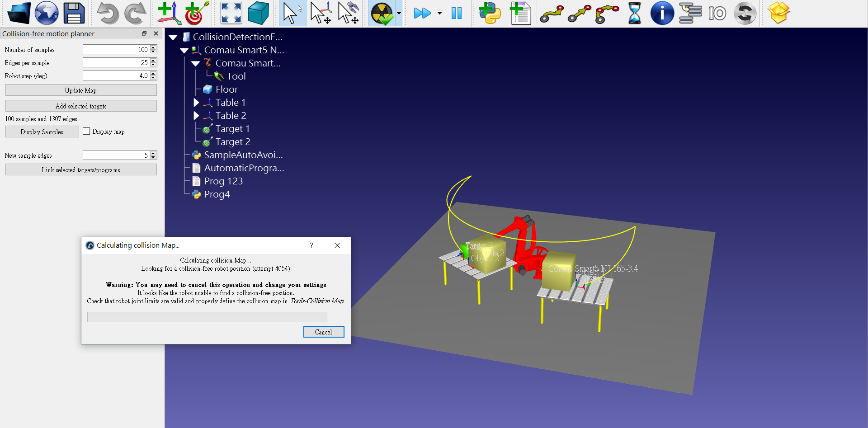The image size is (868, 428).
Task: Click the Number of samples input field
Action: 116,49
